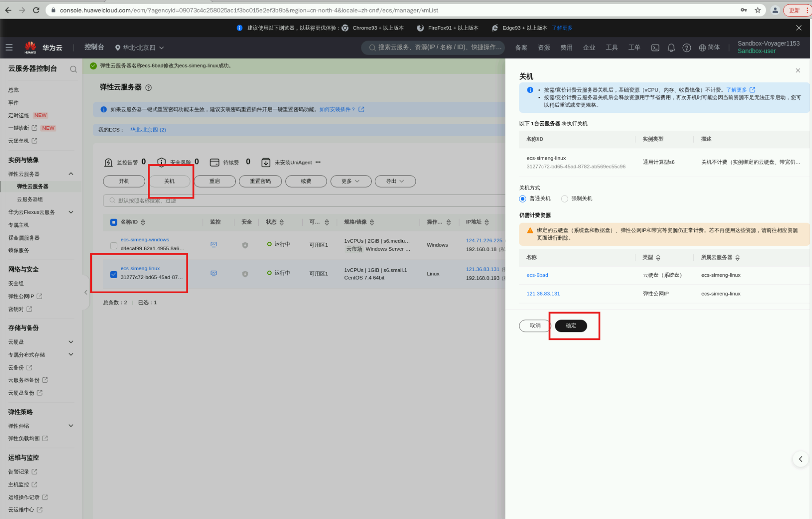This screenshot has width=812, height=519.
Task: Select the 普通关机 radio option
Action: 523,199
